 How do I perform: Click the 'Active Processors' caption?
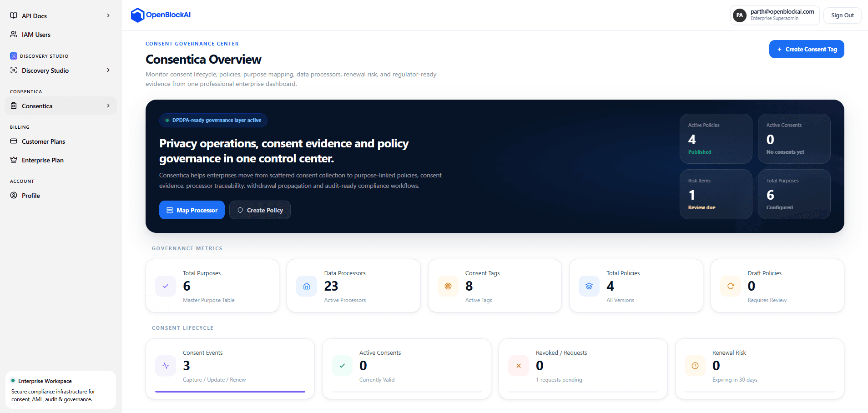(345, 300)
